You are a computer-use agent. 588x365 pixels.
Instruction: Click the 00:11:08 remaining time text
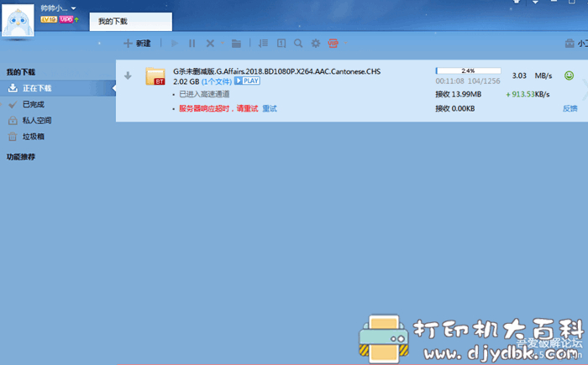pos(449,81)
